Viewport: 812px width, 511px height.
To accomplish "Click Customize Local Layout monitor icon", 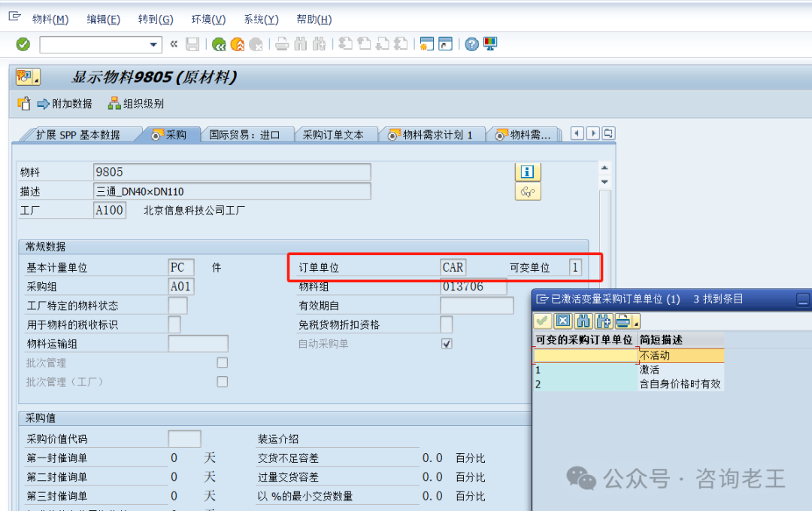I will pyautogui.click(x=490, y=44).
